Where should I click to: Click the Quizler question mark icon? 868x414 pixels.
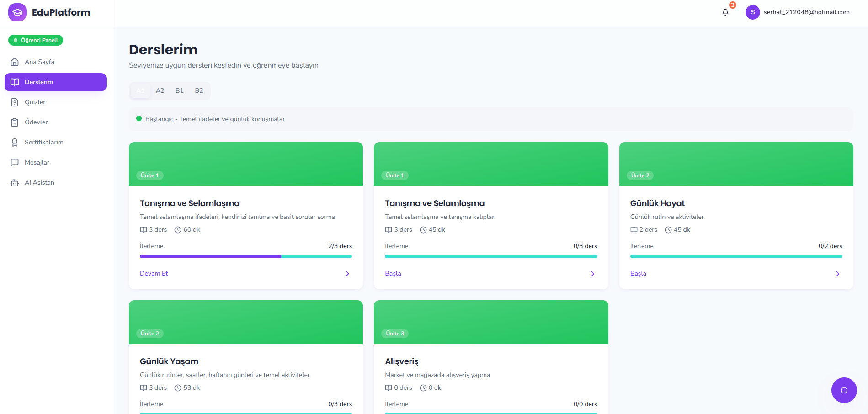15,102
